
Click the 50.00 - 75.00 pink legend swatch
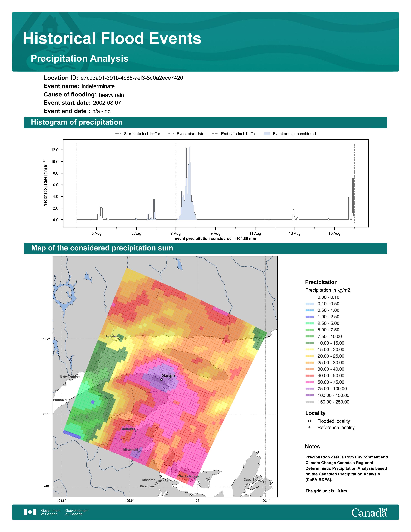click(x=310, y=382)
